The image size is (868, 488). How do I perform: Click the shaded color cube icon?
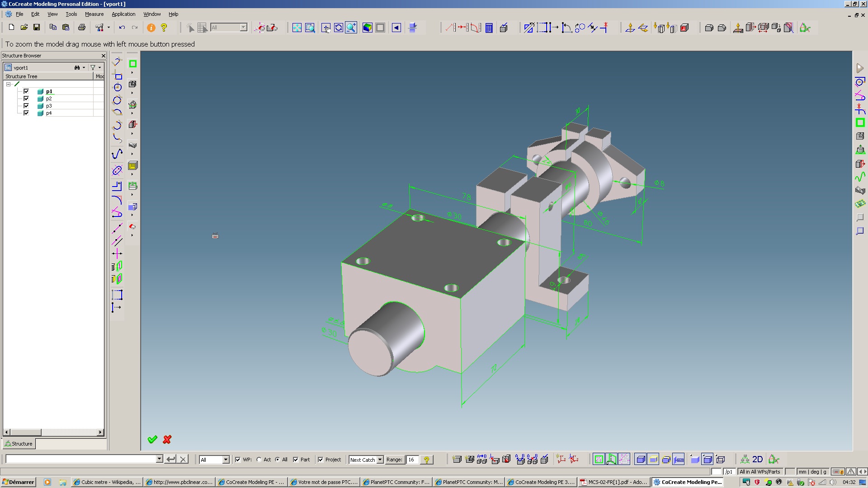(368, 28)
